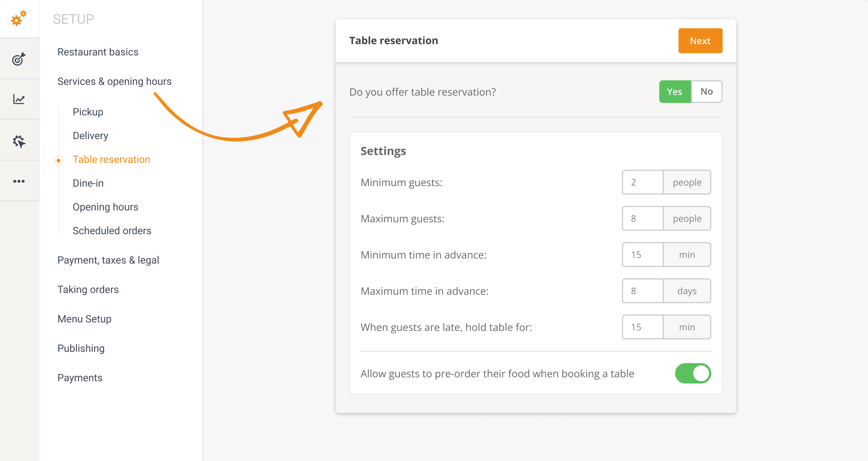Click the autopilot gear-cursor sidebar icon
Viewport: 868px width, 461px height.
coord(19,141)
